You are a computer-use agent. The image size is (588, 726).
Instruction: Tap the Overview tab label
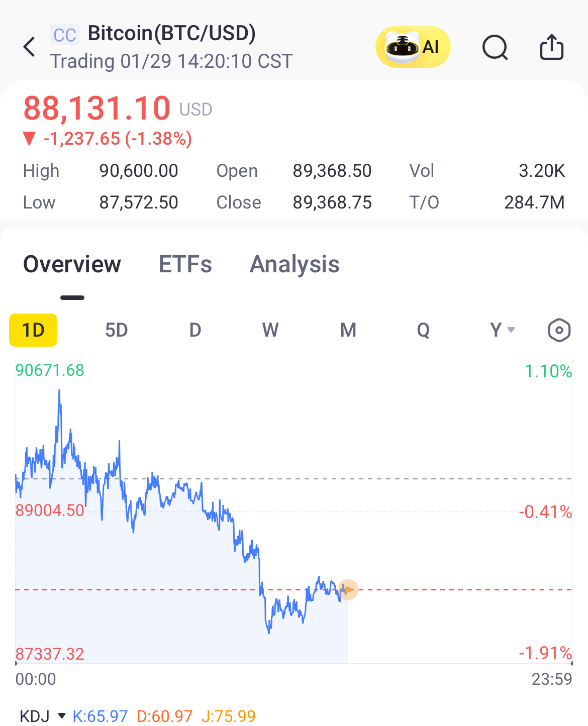72,264
